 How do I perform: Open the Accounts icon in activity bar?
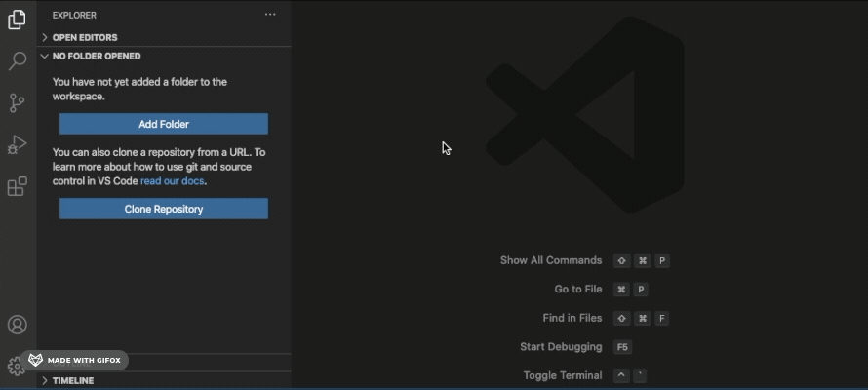point(18,325)
